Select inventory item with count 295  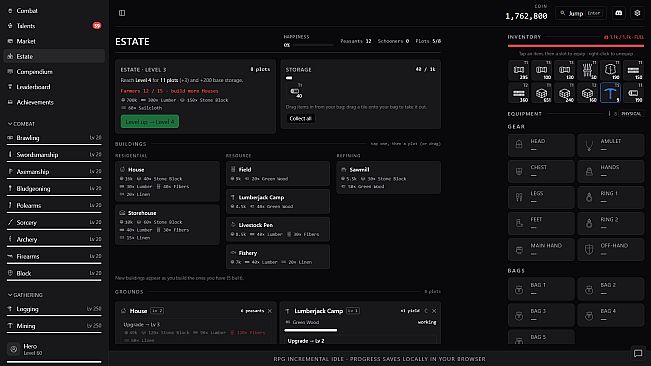click(519, 71)
